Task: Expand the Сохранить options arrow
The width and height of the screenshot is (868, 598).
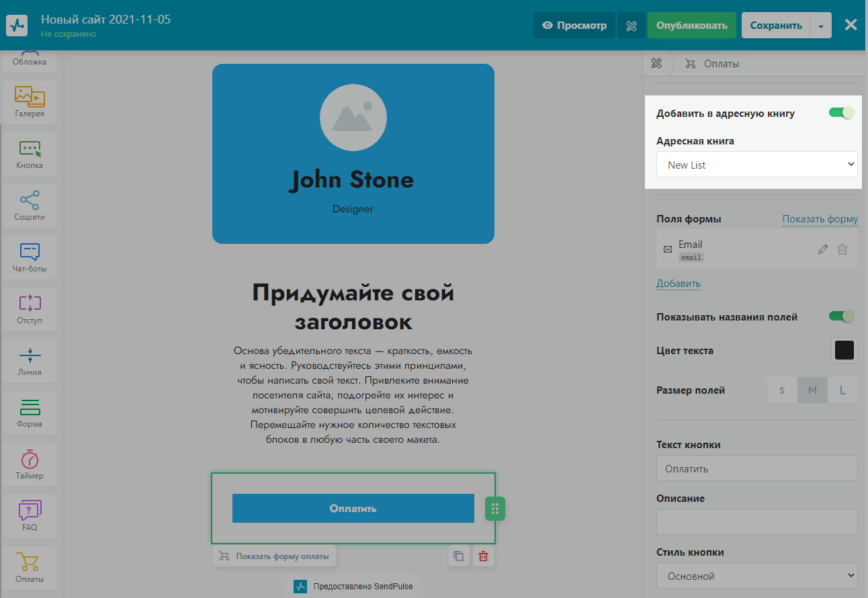Action: point(821,26)
